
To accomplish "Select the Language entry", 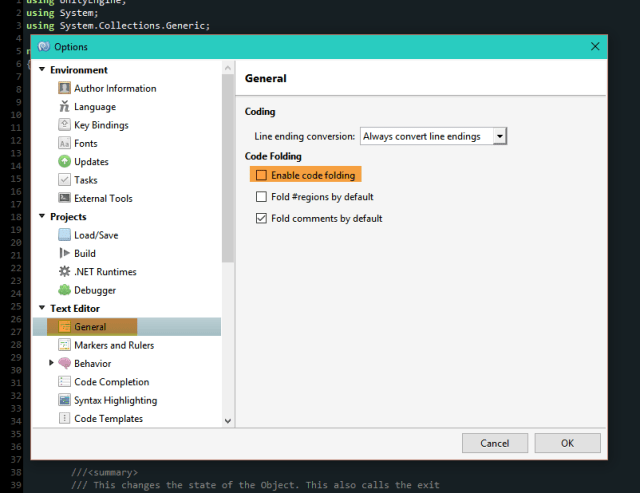I will pyautogui.click(x=95, y=107).
